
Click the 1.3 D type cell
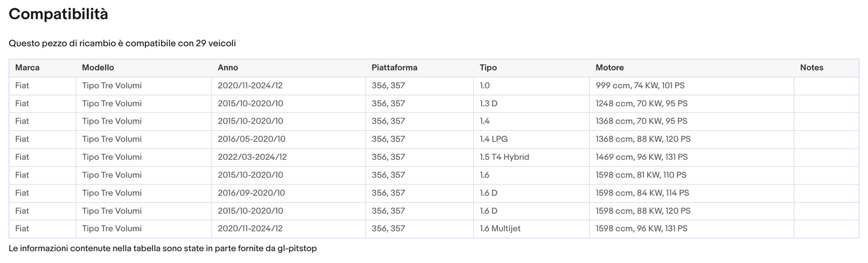(488, 103)
